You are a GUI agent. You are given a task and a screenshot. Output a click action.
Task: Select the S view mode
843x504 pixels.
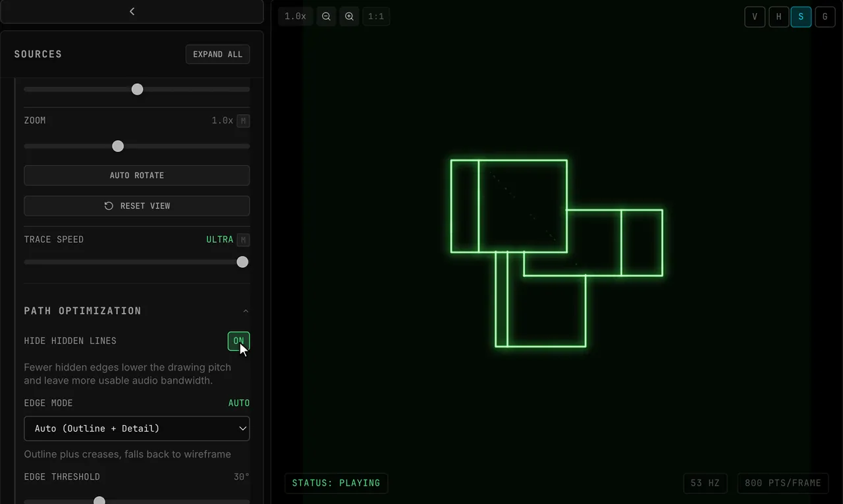pos(801,17)
